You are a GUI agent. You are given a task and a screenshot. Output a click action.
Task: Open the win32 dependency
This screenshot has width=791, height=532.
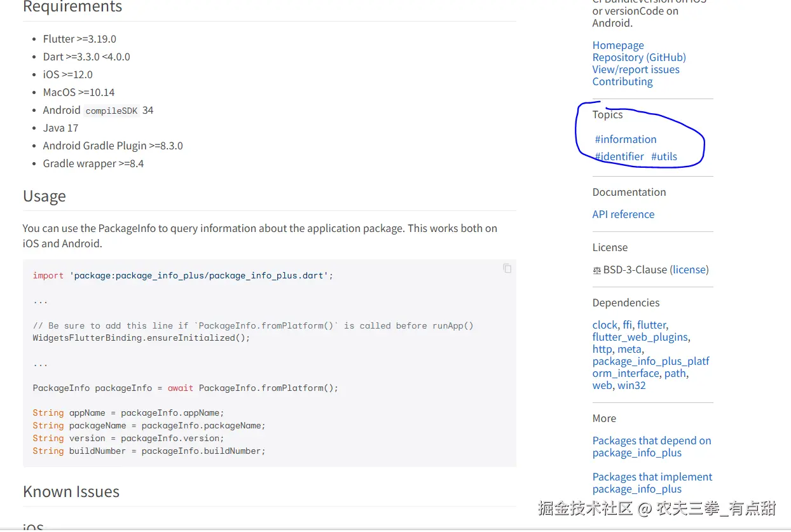pos(631,385)
